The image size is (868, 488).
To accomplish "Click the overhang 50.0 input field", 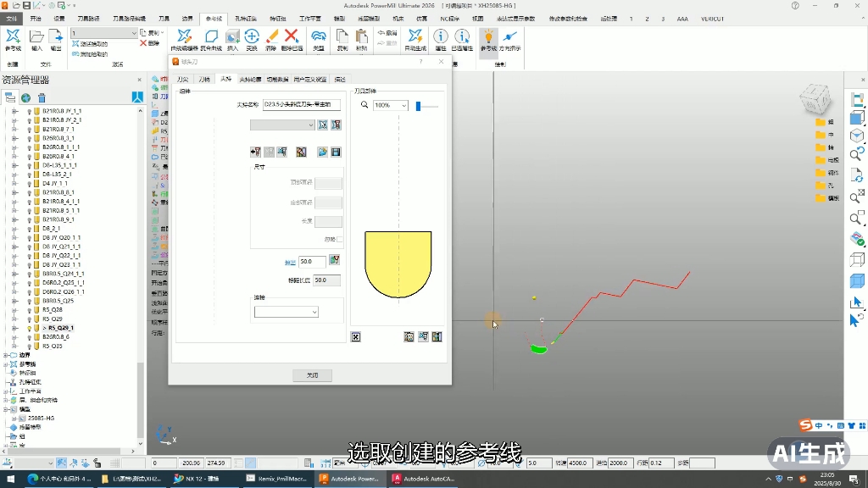I will coord(312,262).
